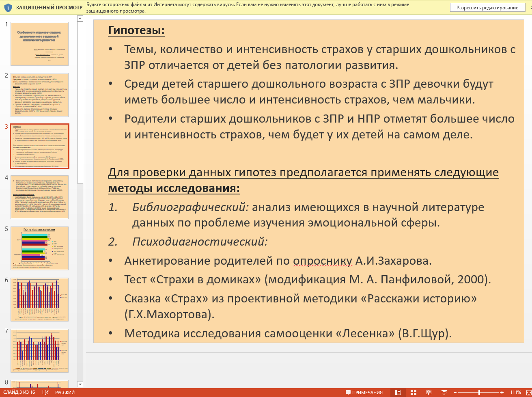Viewport: 532px width, 397px height.
Task: Click the Библиографический: italic text
Action: click(x=190, y=207)
